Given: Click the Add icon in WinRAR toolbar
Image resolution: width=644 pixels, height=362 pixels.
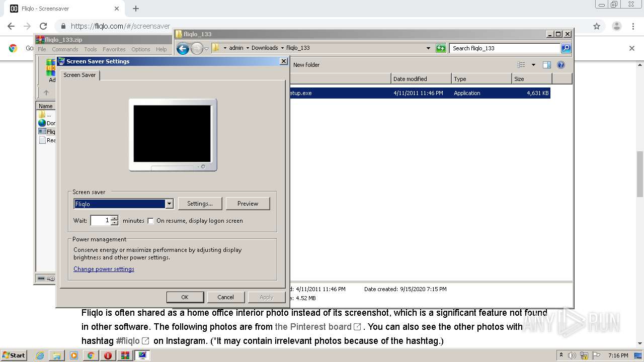Looking at the screenshot, I should [x=51, y=71].
